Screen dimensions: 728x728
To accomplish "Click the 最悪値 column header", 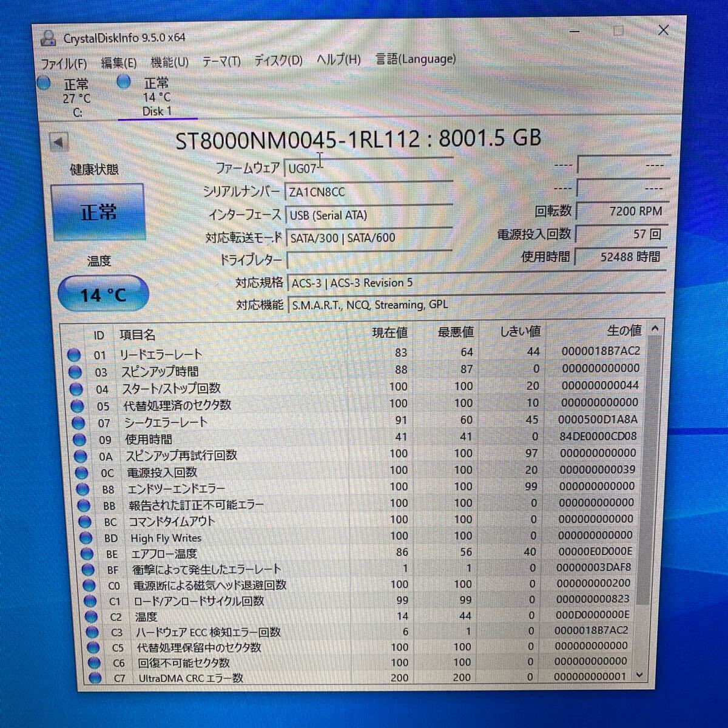I will [x=456, y=332].
